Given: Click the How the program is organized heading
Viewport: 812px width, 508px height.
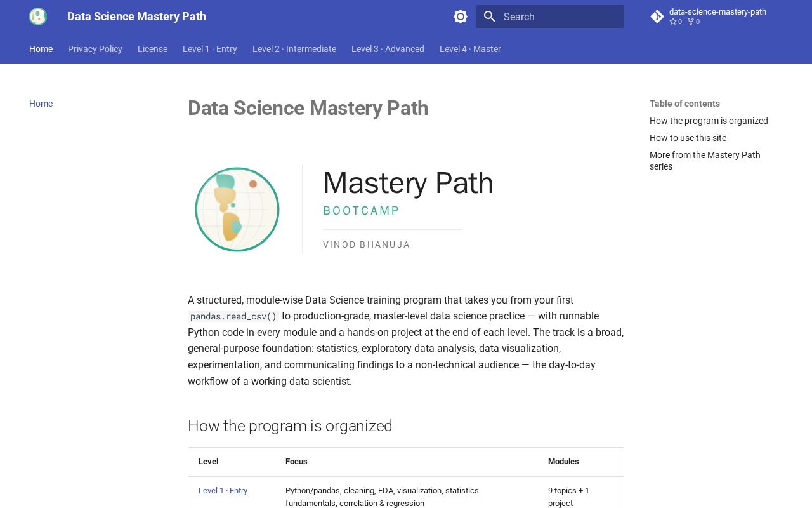Looking at the screenshot, I should [290, 425].
